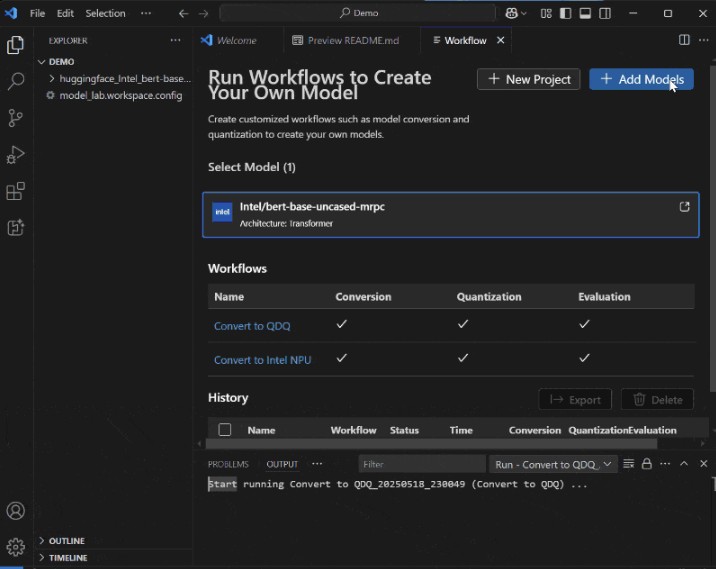Open the Accounts menu icon

[16, 511]
